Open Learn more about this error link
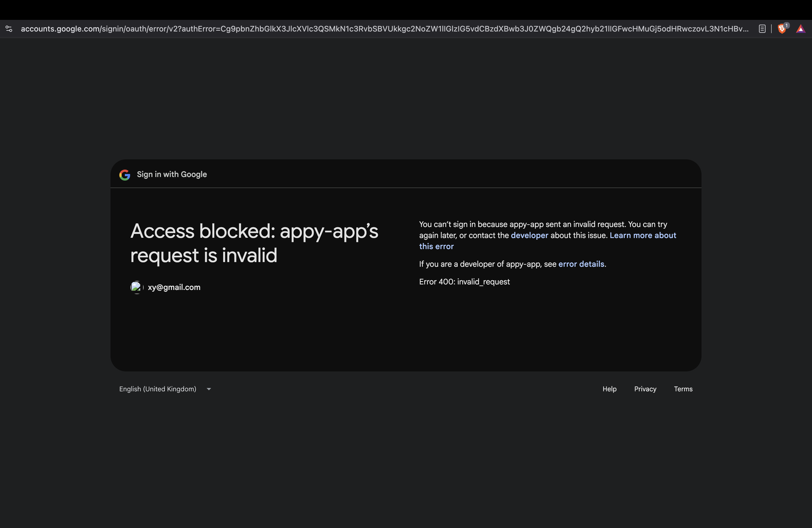This screenshot has height=528, width=812. click(548, 241)
